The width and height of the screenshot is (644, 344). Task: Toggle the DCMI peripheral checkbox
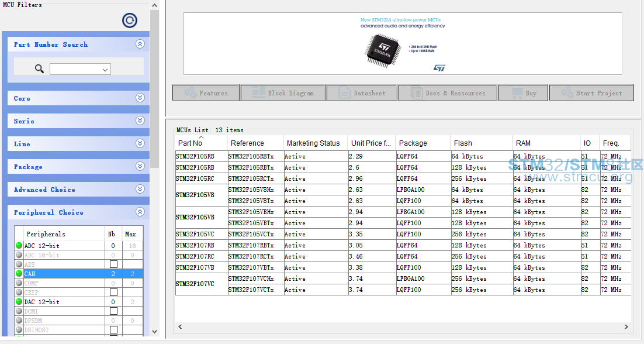pos(114,311)
